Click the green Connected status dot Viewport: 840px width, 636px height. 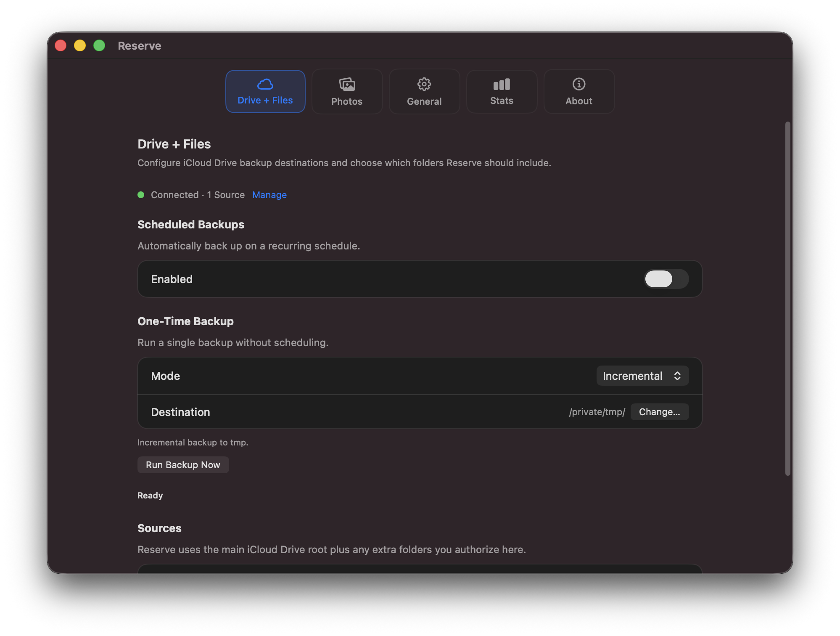point(141,195)
